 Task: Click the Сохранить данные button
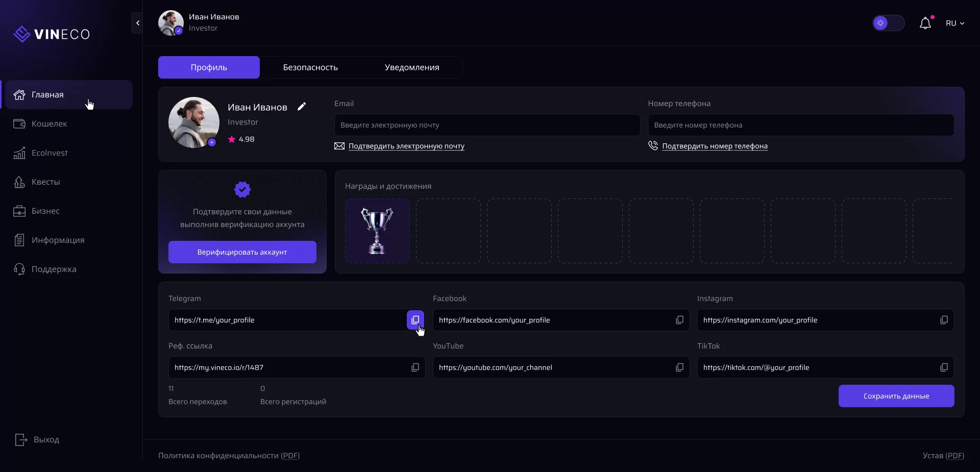896,396
